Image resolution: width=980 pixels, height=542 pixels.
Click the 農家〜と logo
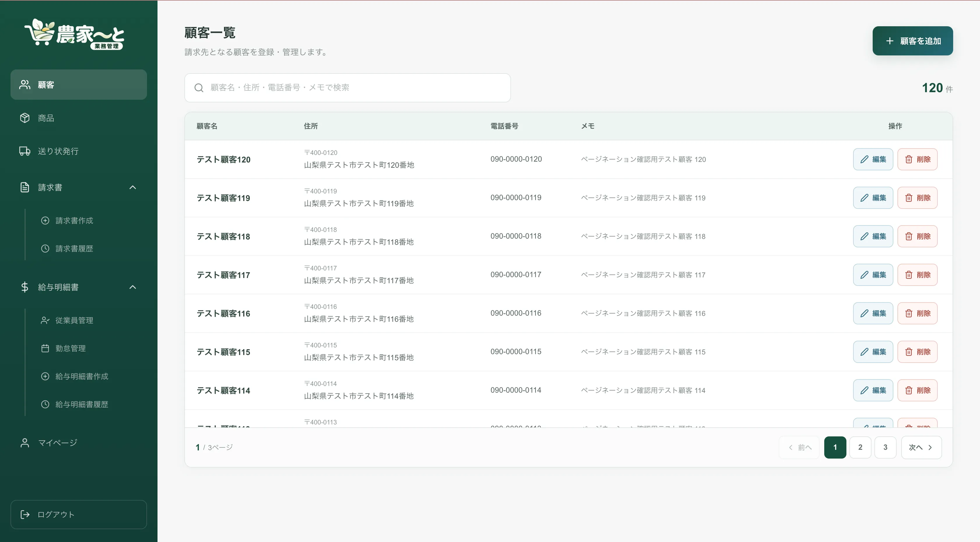pos(75,34)
